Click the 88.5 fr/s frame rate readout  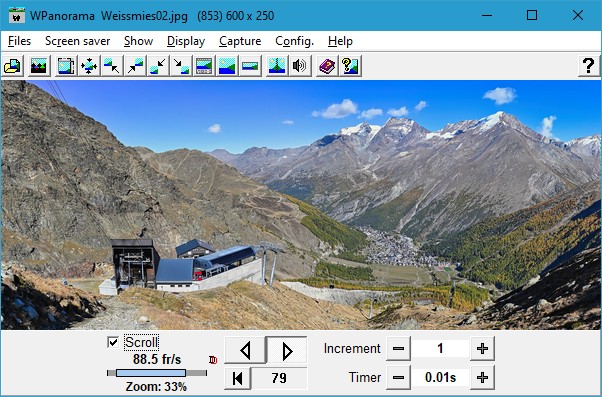(157, 359)
